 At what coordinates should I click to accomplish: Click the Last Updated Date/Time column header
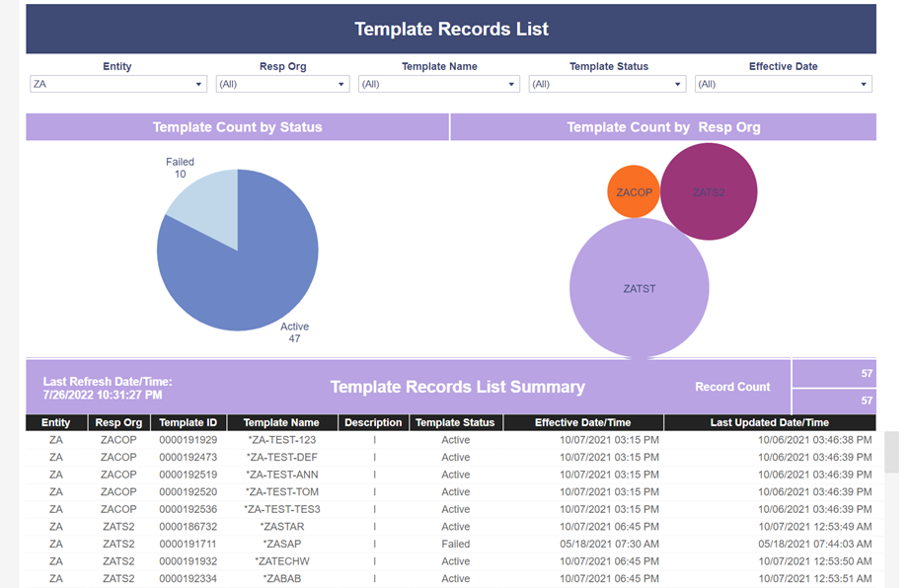770,422
